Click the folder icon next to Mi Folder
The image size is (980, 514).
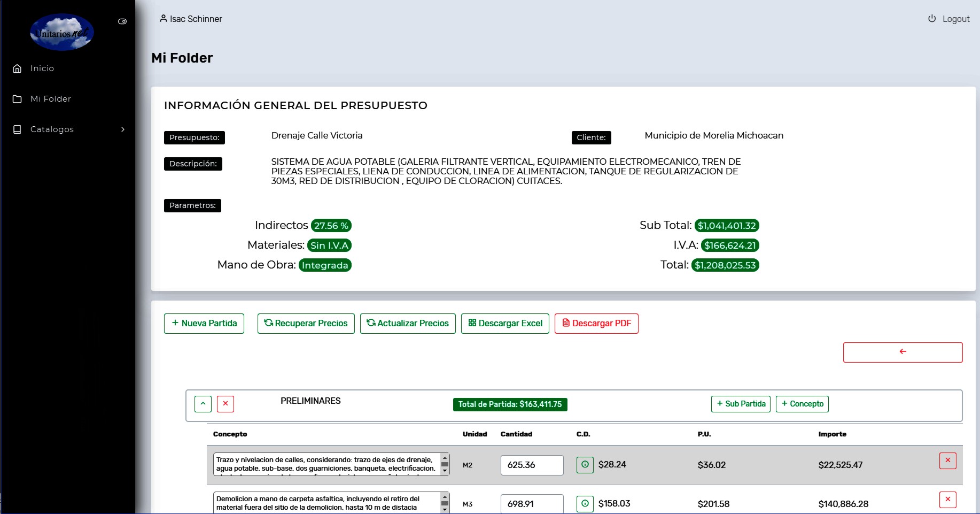[17, 99]
